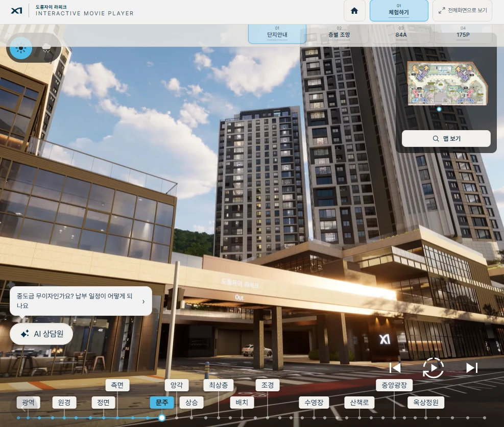Viewport: 504px width, 427px height.
Task: Skip to next scene icon
Action: (471, 368)
